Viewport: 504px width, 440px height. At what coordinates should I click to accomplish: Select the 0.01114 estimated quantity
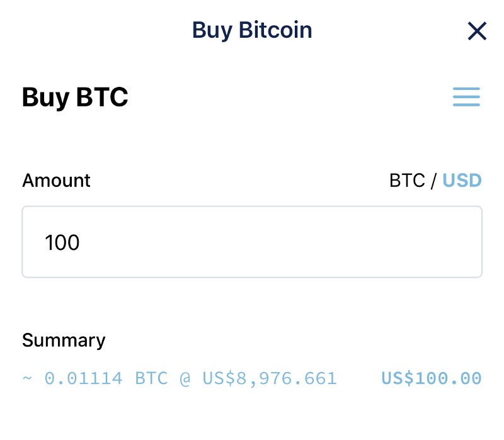(83, 378)
